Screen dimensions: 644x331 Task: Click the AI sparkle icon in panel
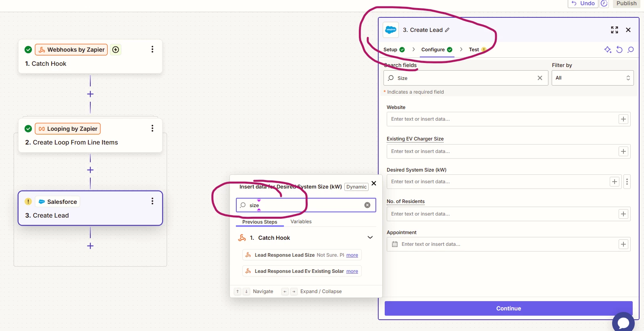coord(608,50)
